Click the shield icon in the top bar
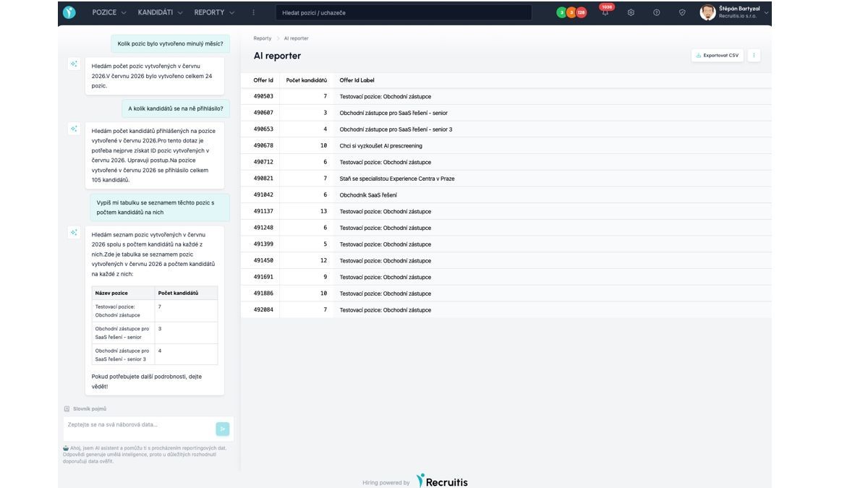 click(682, 12)
